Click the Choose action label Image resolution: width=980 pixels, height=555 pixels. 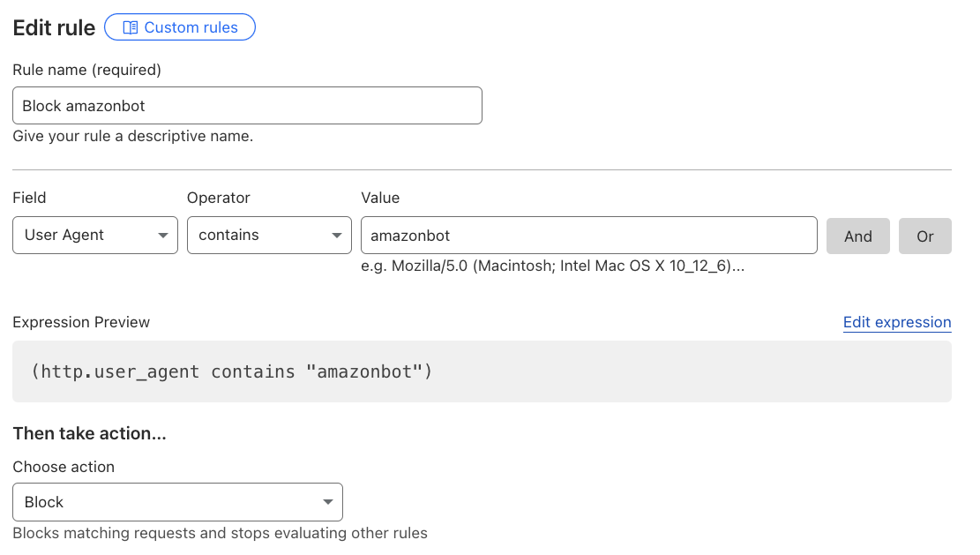coord(64,467)
